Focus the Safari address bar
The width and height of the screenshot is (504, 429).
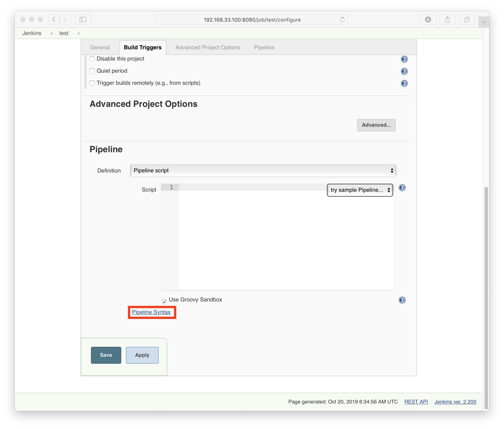coord(252,20)
